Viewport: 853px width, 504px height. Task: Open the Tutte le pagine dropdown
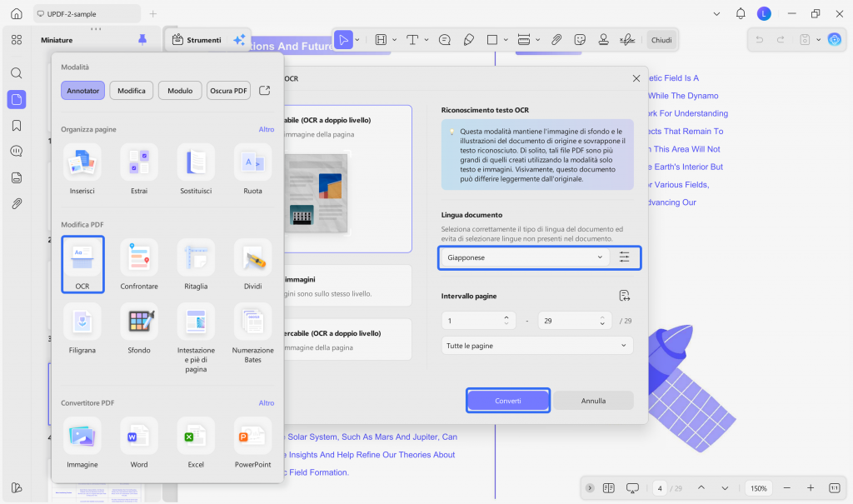click(x=537, y=346)
